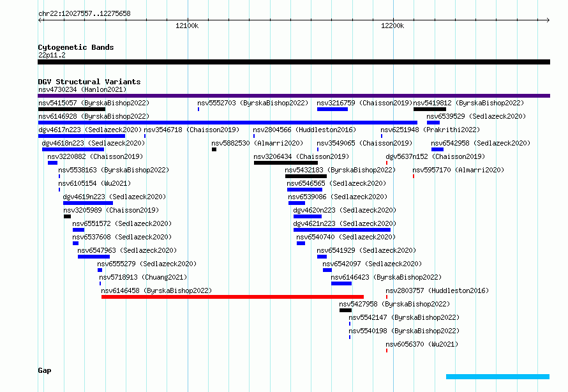The image size is (568, 392).
Task: Click the red nsv6146458 deletion bar
Action: 232,297
